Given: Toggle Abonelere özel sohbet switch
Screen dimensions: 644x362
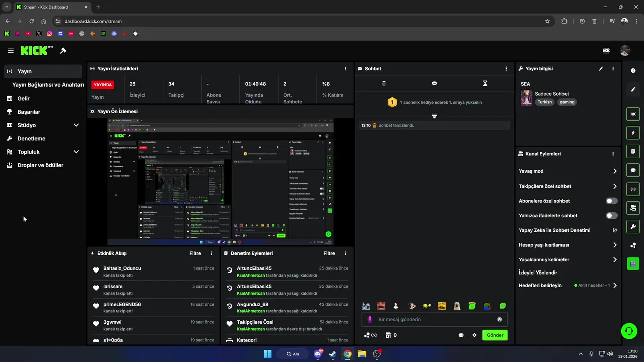Looking at the screenshot, I should 611,201.
